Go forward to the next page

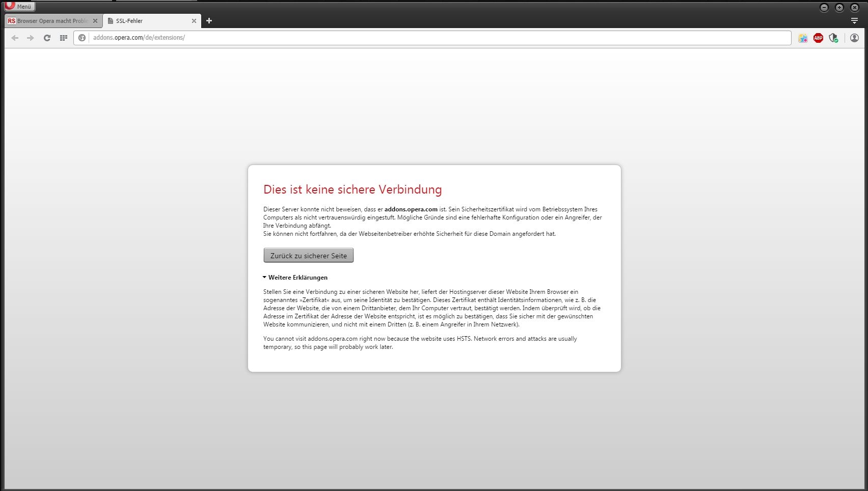[31, 38]
